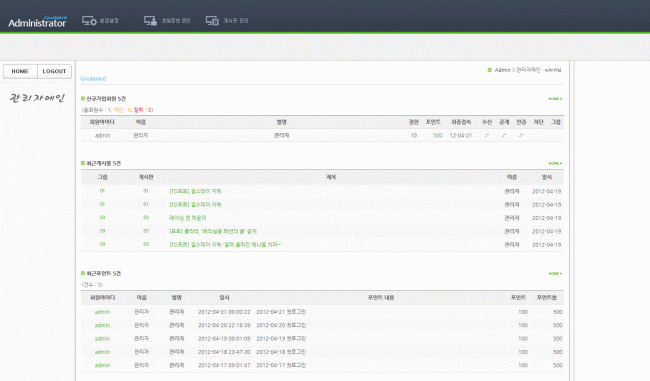Click the 수신 check mark in admin row
Screen dimensions: 650x381
(487, 136)
